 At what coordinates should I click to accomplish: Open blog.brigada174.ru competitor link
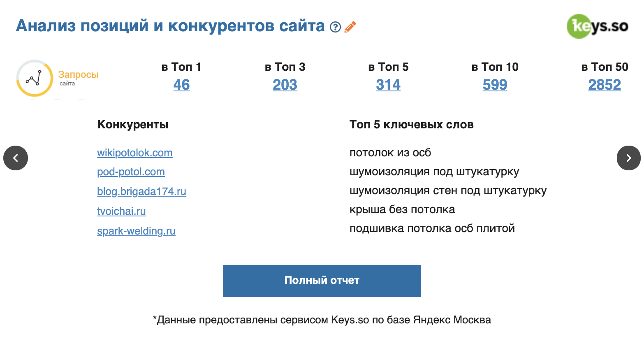[x=141, y=191]
